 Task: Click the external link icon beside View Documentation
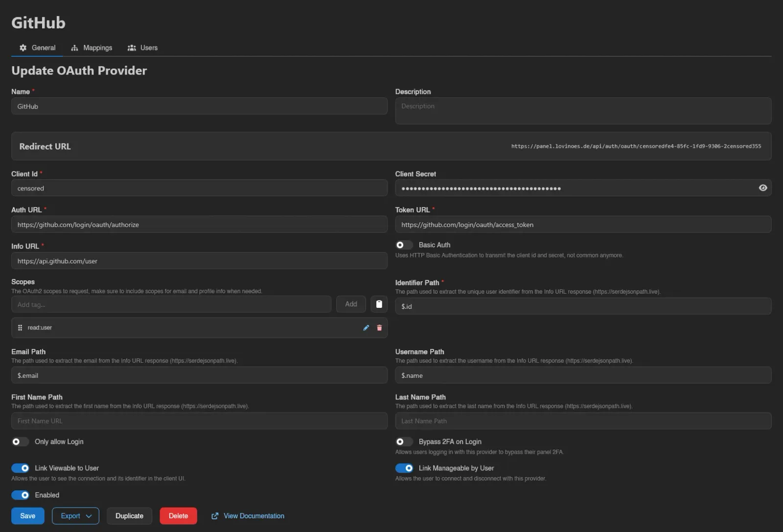coord(215,516)
